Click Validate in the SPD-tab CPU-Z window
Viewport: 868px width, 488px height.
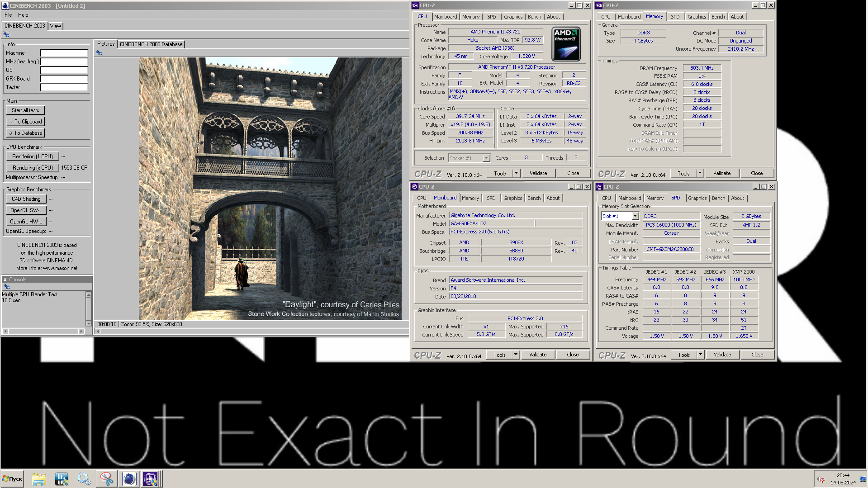722,355
